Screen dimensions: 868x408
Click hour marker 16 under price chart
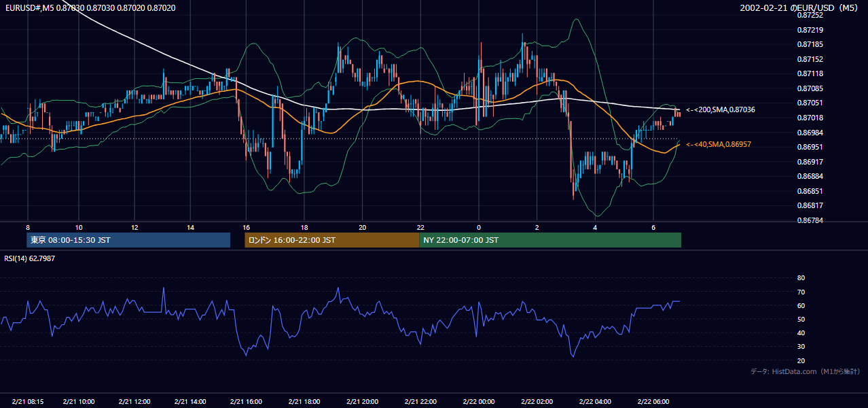click(x=246, y=227)
